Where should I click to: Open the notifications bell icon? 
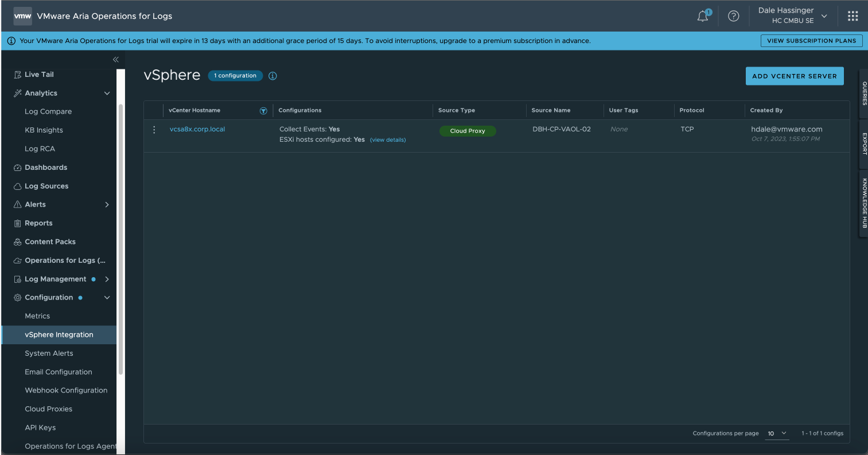coord(703,17)
